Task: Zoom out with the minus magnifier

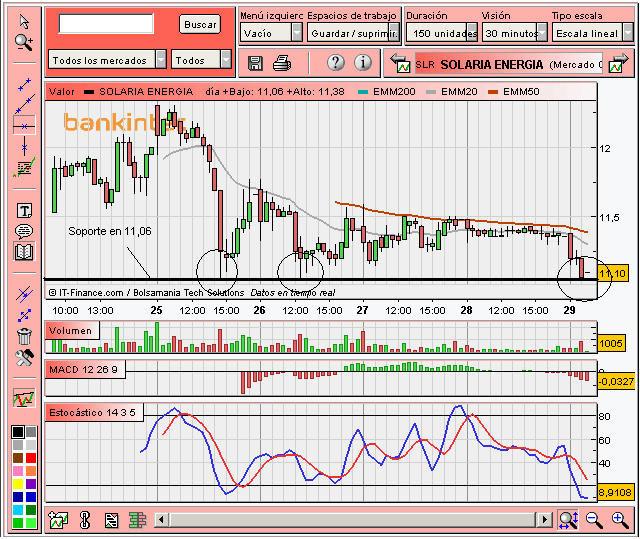Action: coord(594,520)
